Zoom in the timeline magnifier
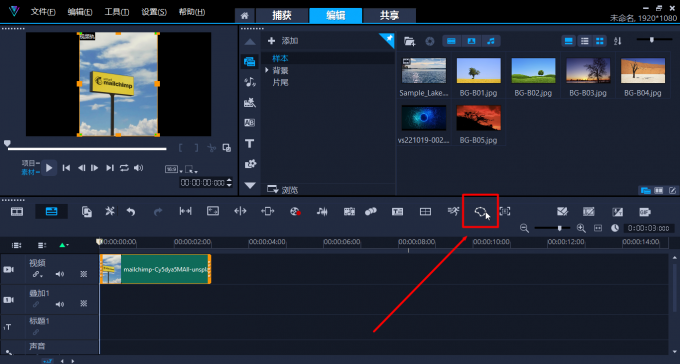The image size is (680, 364). [581, 228]
